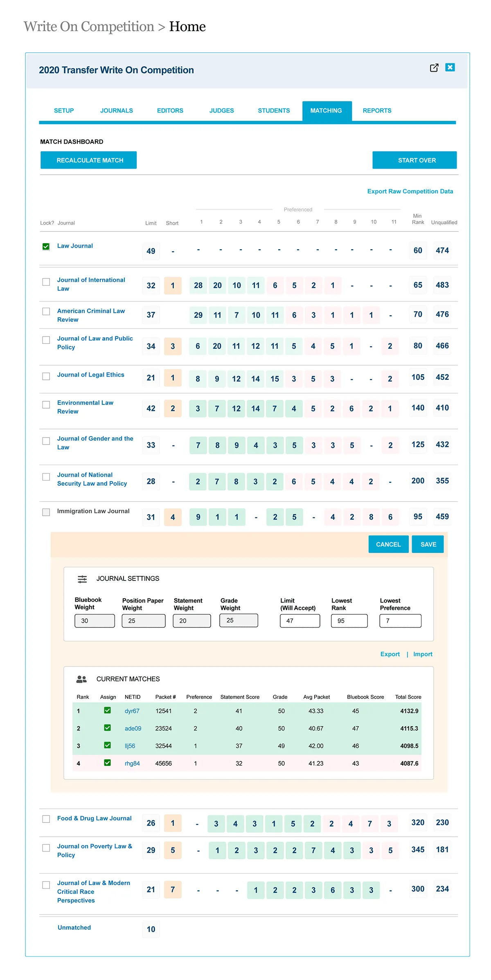Image resolution: width=491 pixels, height=980 pixels.
Task: Expand Journal of International Law details
Action: coord(91,284)
